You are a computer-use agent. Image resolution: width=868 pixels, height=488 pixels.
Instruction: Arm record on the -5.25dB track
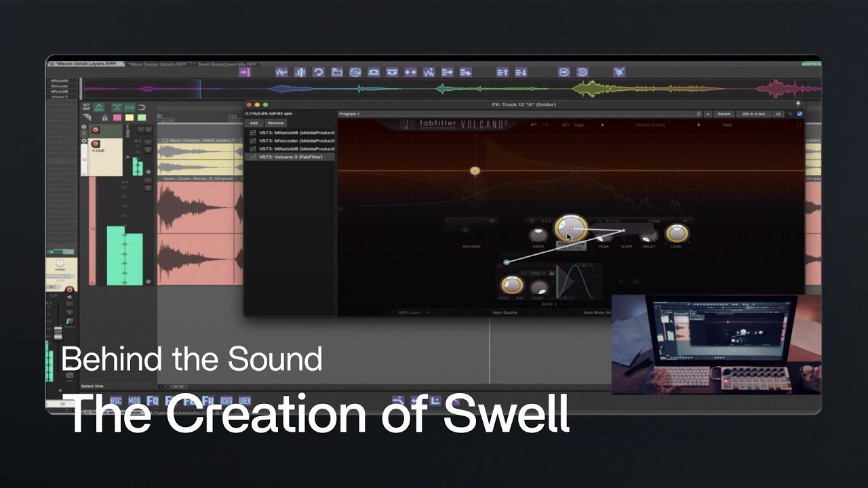click(96, 143)
